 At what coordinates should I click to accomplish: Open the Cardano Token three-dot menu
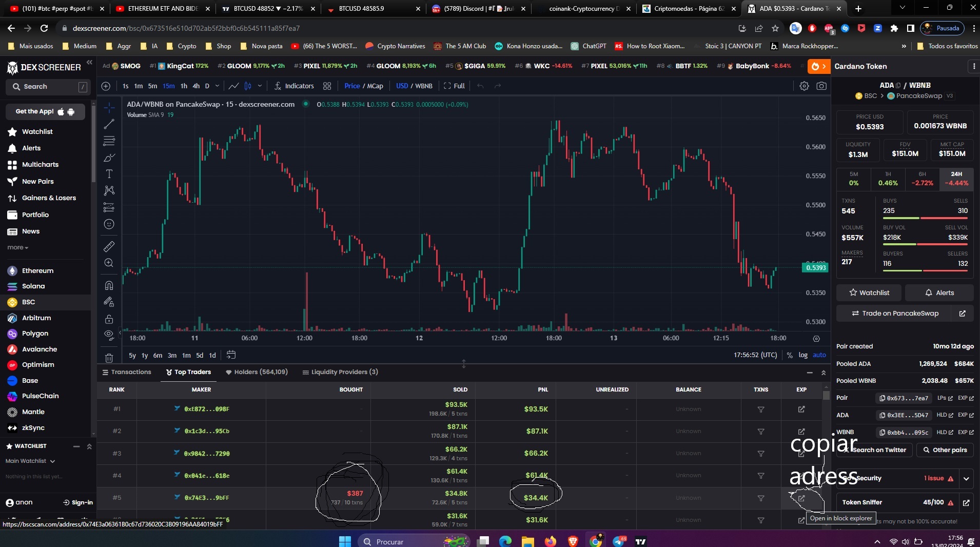[974, 66]
